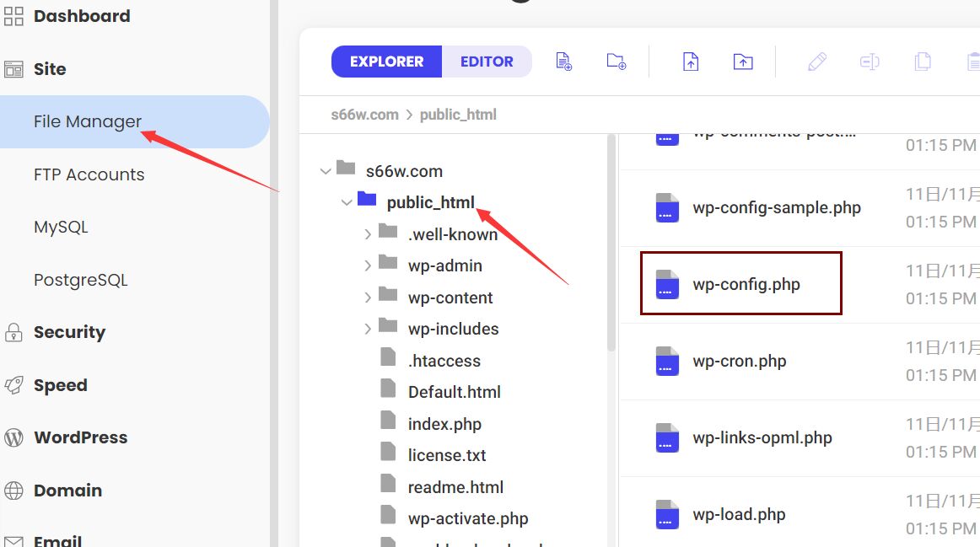This screenshot has width=980, height=547.
Task: Click s66w.com in the breadcrumb path
Action: point(364,115)
